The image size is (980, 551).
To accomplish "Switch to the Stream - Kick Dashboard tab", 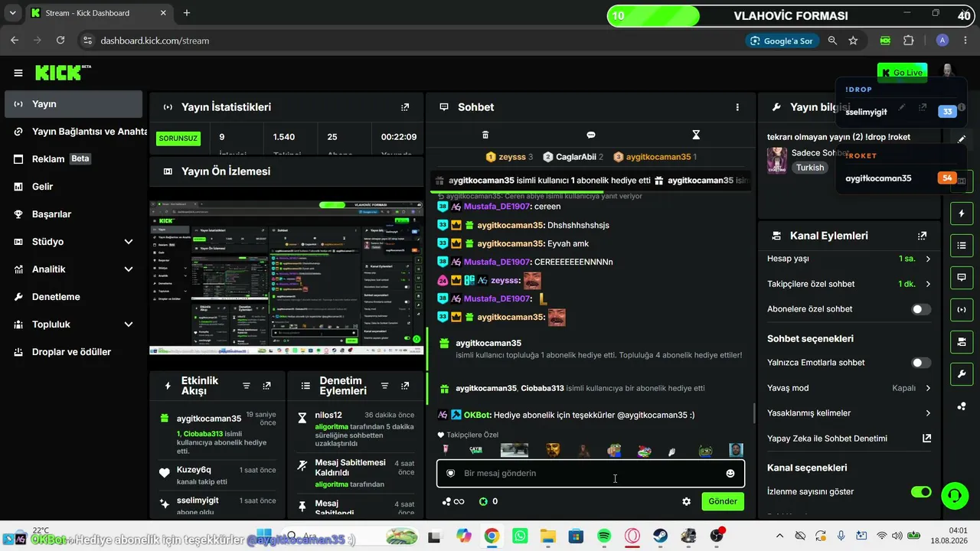I will pyautogui.click(x=96, y=13).
